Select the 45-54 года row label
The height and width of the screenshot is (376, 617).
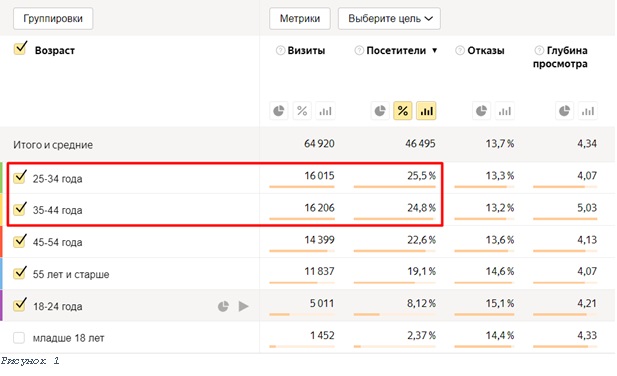pyautogui.click(x=57, y=242)
